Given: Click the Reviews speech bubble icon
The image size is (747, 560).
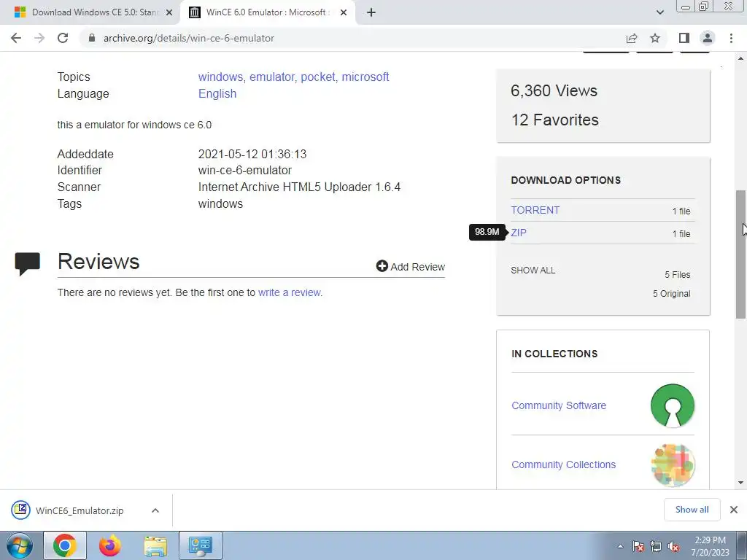Looking at the screenshot, I should [x=28, y=264].
